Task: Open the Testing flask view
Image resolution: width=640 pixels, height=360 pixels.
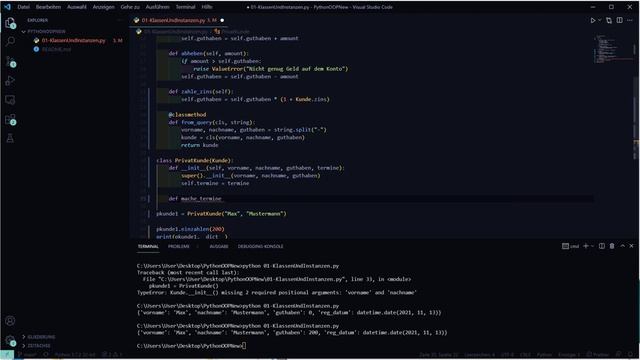Action: coord(10,138)
